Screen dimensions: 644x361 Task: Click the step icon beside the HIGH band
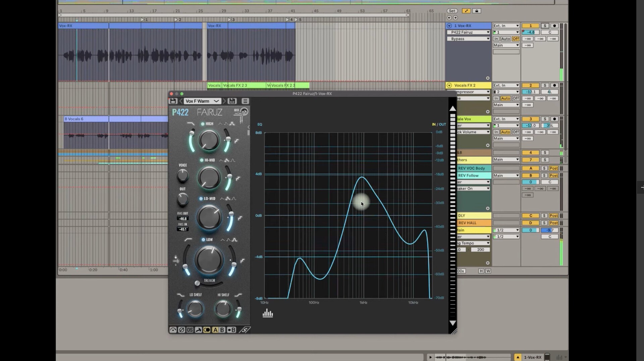tap(236, 141)
